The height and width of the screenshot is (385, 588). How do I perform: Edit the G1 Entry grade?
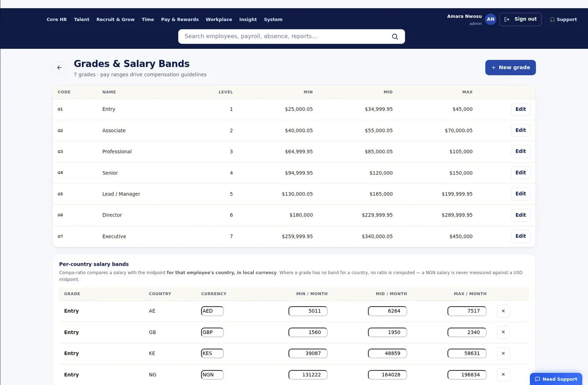coord(520,110)
